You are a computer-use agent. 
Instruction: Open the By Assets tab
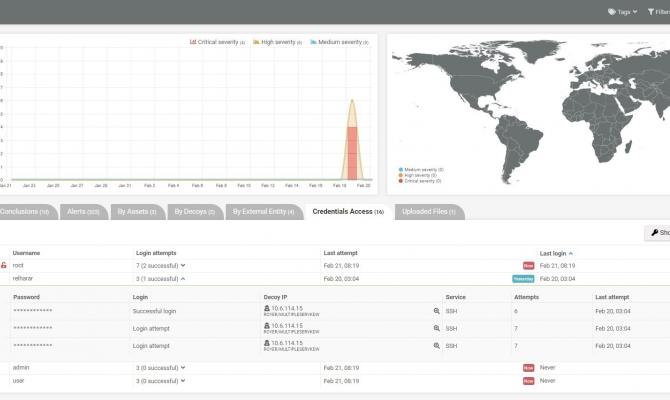pos(137,212)
